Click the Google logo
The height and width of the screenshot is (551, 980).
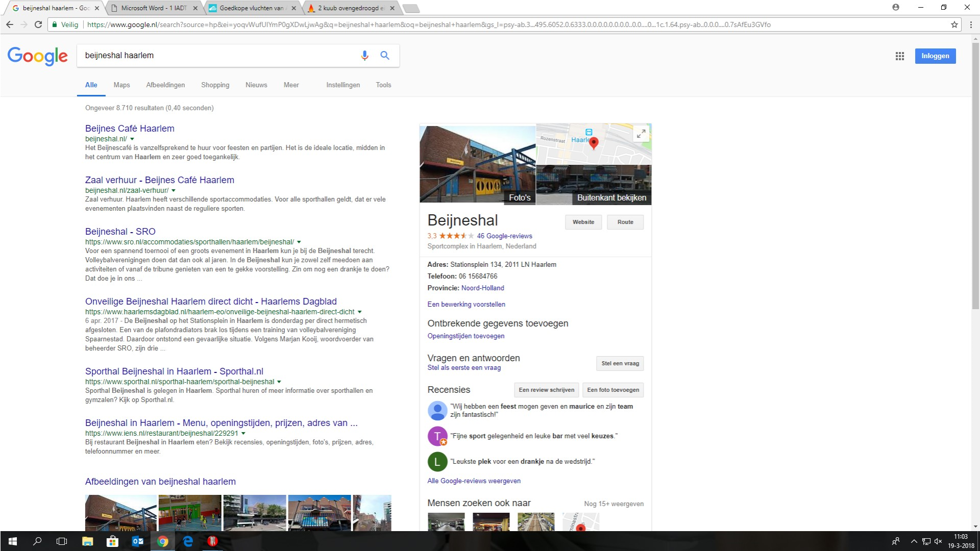click(x=37, y=56)
